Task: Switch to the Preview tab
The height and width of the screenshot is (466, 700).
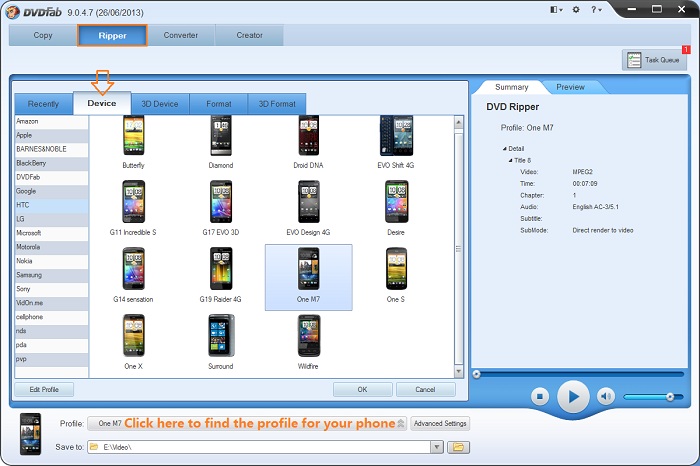Action: point(570,87)
